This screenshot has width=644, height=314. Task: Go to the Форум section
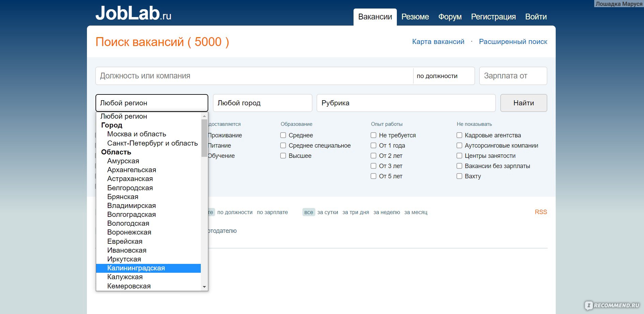tap(450, 17)
